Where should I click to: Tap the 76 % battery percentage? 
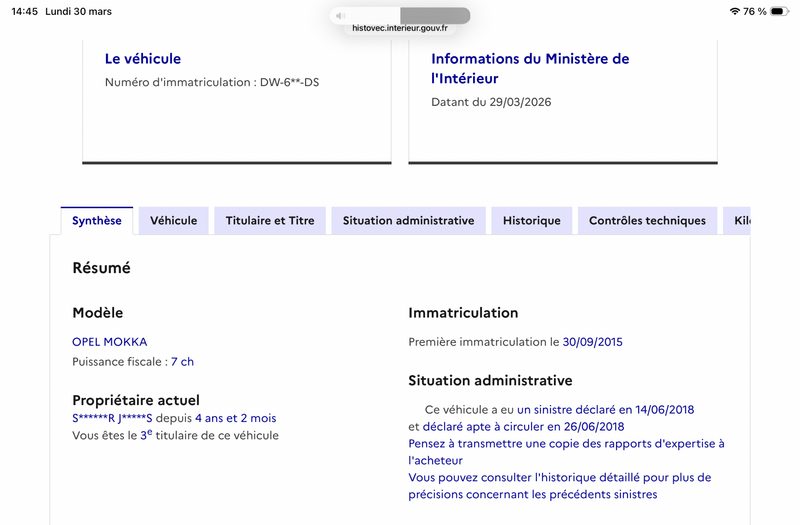coord(755,11)
